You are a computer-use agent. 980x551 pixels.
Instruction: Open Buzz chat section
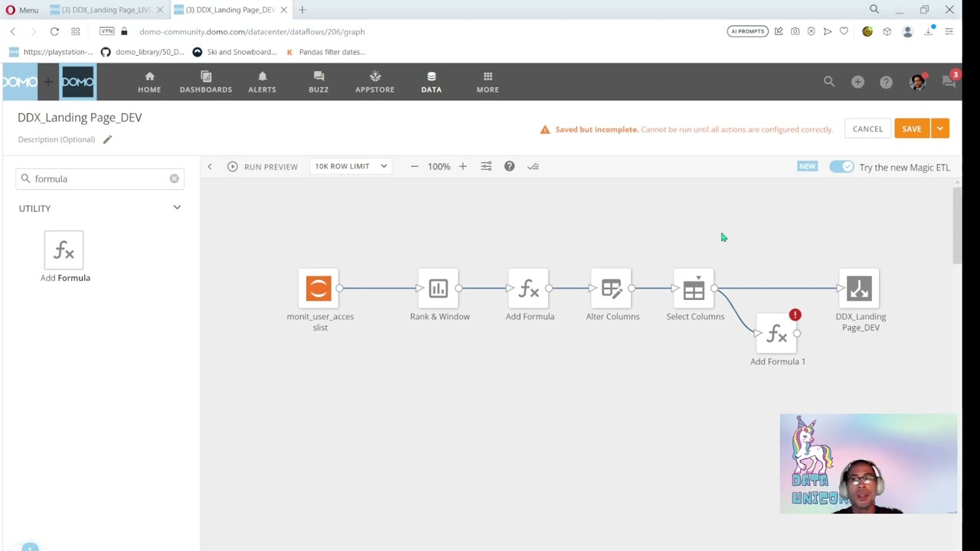pos(318,82)
